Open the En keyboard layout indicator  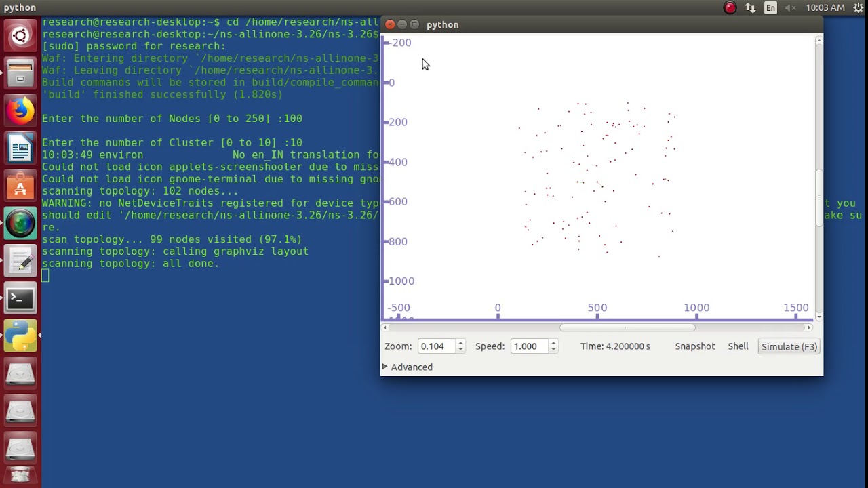point(770,8)
